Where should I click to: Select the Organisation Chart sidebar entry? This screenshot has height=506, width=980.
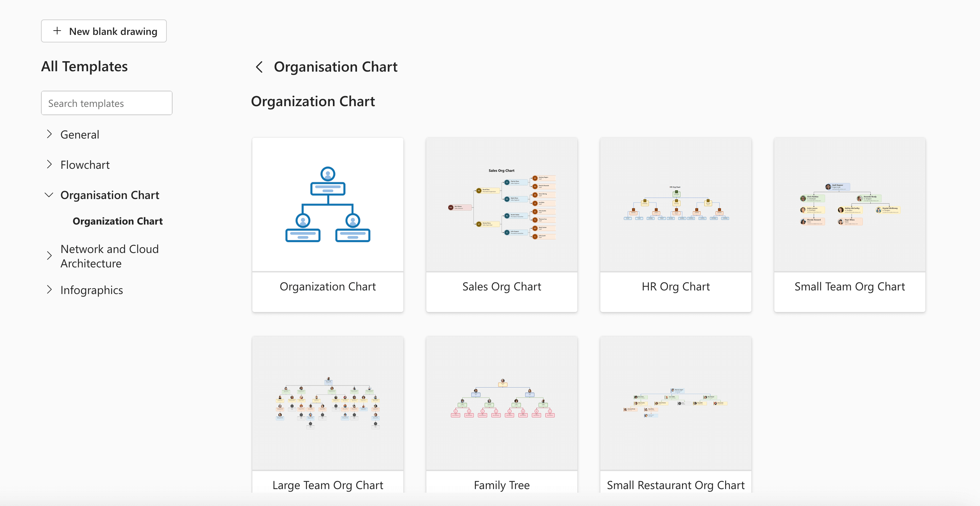pyautogui.click(x=110, y=195)
